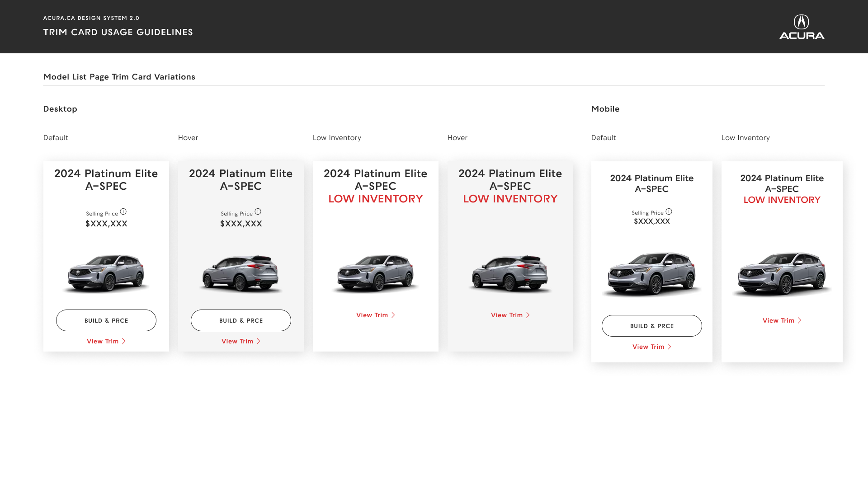The image size is (868, 488).
Task: Click car image on Desktop Default card
Action: tap(106, 273)
